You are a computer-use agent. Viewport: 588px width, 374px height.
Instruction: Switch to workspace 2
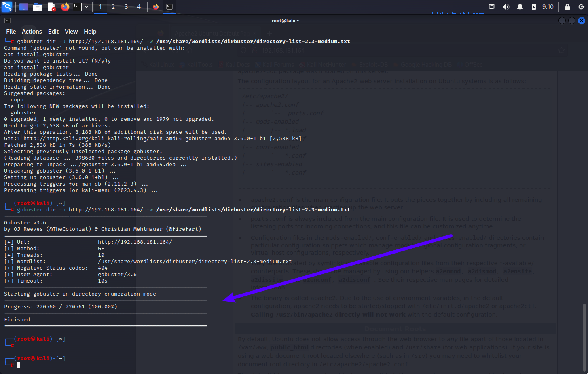point(113,7)
